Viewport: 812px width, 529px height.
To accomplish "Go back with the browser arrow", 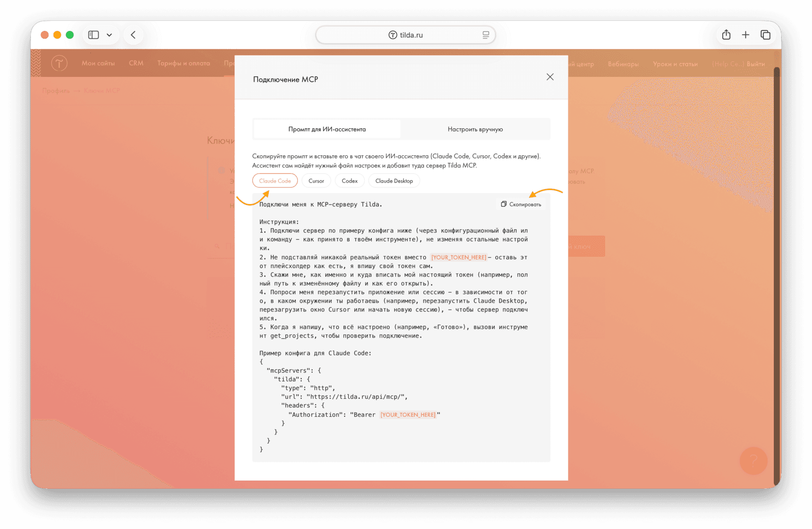I will point(133,35).
